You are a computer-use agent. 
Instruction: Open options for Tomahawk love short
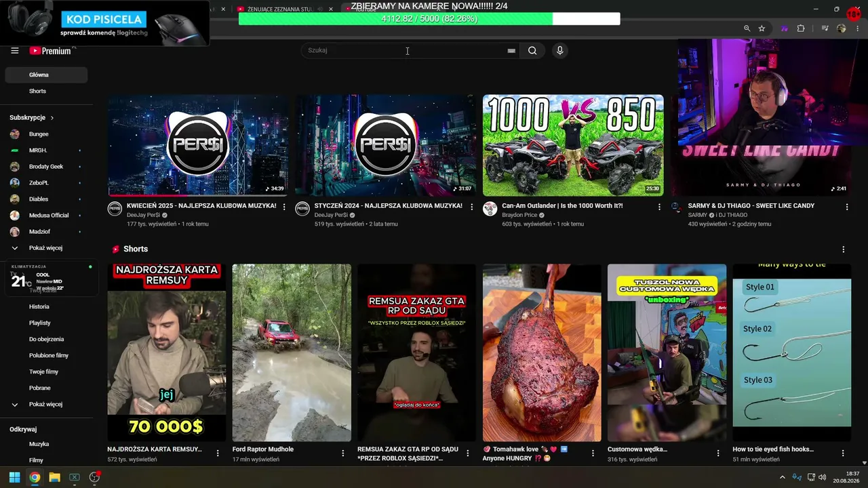[593, 453]
